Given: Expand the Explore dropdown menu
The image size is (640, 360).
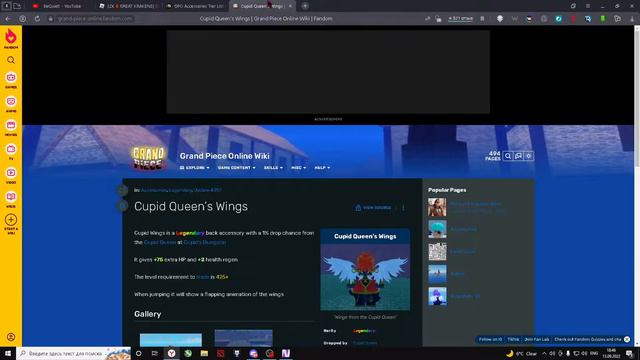Looking at the screenshot, I should (x=195, y=168).
